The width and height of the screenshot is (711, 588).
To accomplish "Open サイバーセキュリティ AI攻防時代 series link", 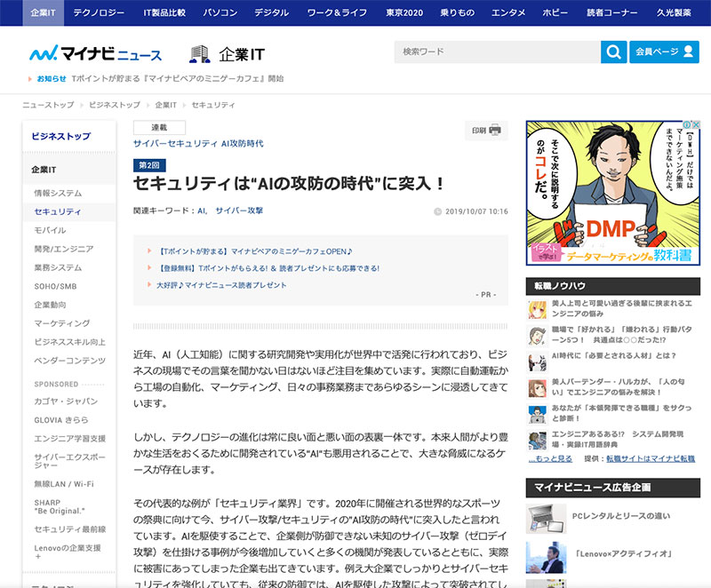I will pyautogui.click(x=198, y=143).
